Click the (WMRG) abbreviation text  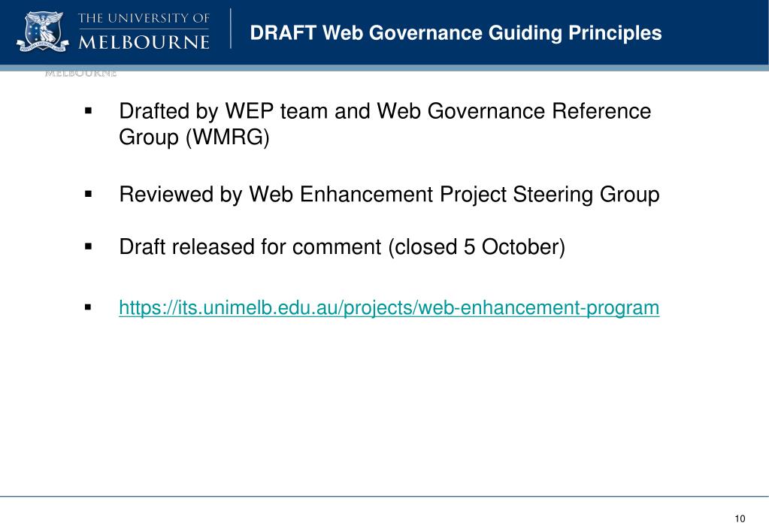228,137
